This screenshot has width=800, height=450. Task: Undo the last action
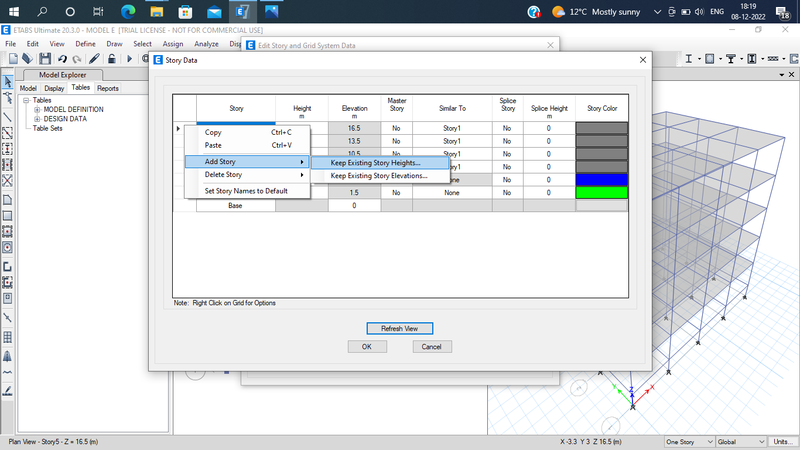[62, 59]
